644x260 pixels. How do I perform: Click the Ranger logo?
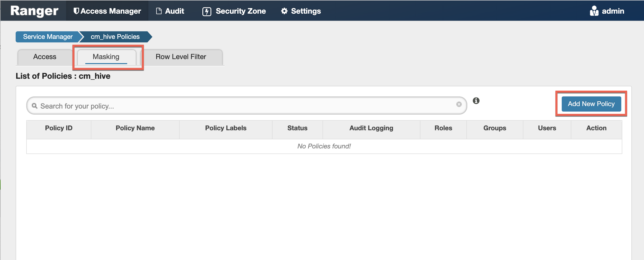(x=34, y=11)
